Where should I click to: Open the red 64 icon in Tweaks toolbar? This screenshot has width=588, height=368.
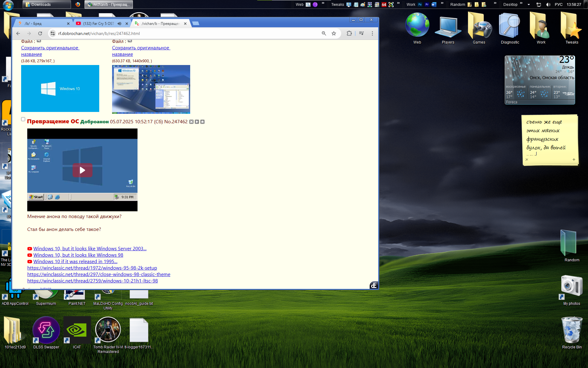pos(384,5)
